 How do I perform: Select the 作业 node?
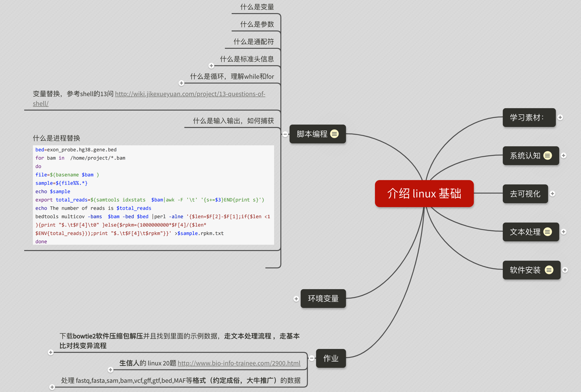pos(331,358)
